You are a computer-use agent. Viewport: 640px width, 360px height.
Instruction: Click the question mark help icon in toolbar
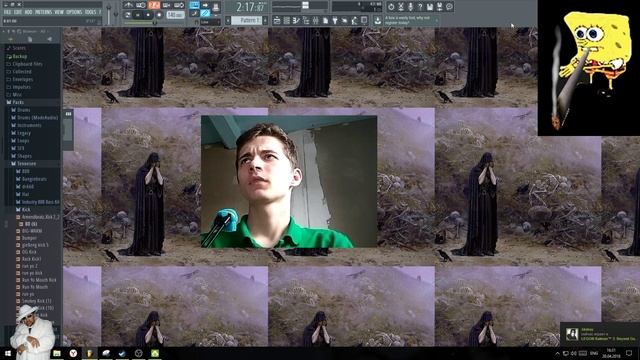pos(420,7)
